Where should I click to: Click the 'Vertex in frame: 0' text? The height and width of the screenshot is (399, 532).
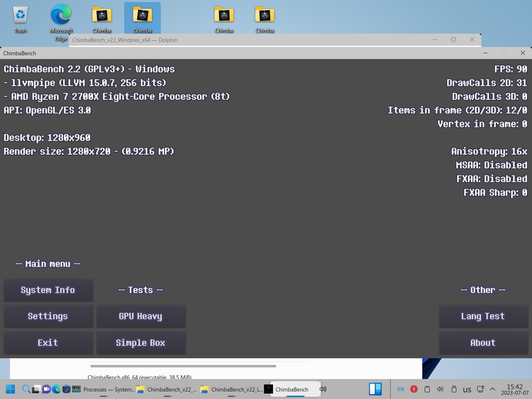tap(483, 124)
